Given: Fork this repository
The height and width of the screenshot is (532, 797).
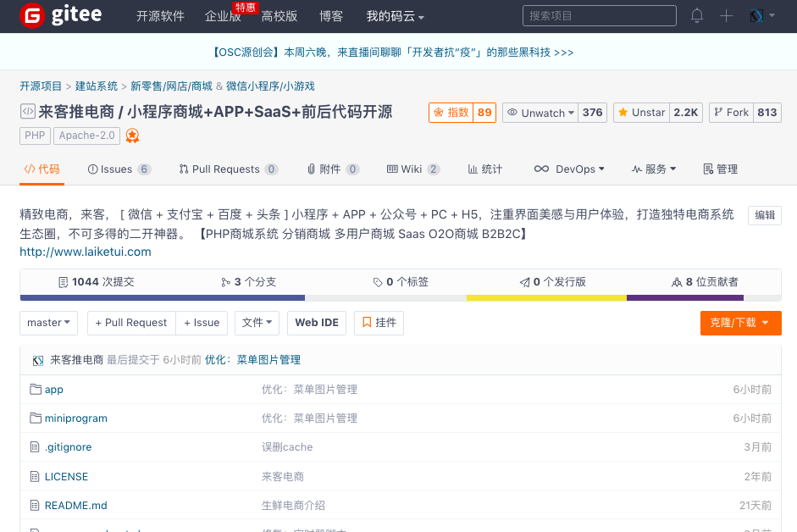Looking at the screenshot, I should point(731,113).
